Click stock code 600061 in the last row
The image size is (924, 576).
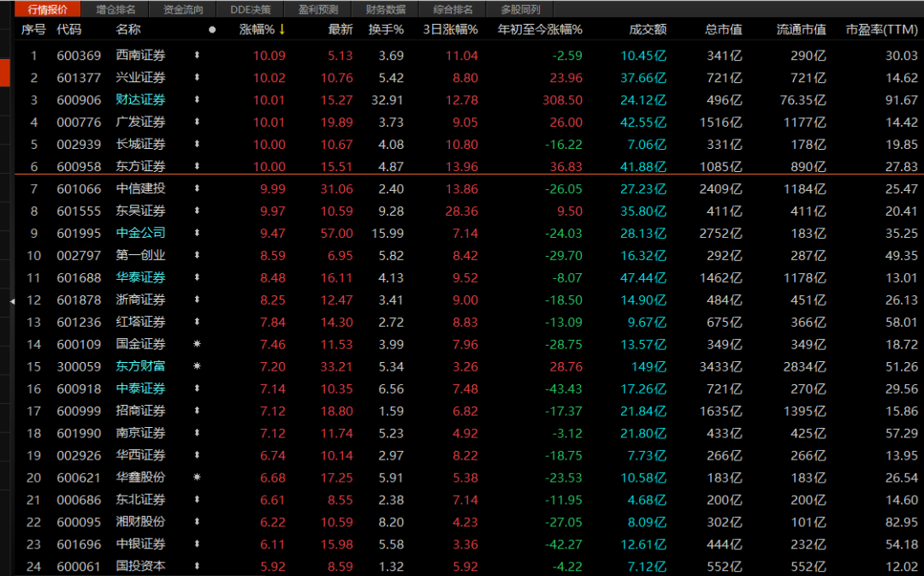pyautogui.click(x=79, y=566)
